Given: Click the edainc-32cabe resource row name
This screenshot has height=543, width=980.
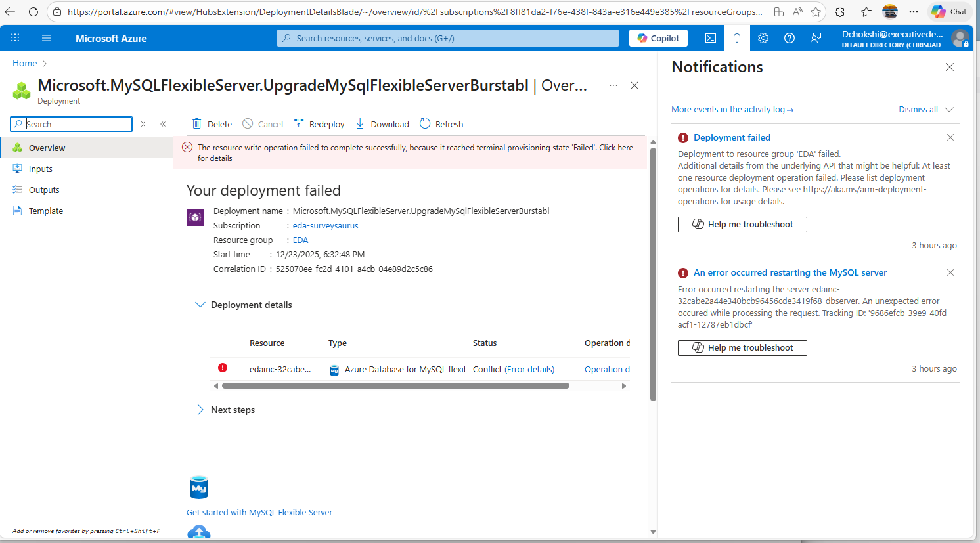Looking at the screenshot, I should (x=280, y=370).
